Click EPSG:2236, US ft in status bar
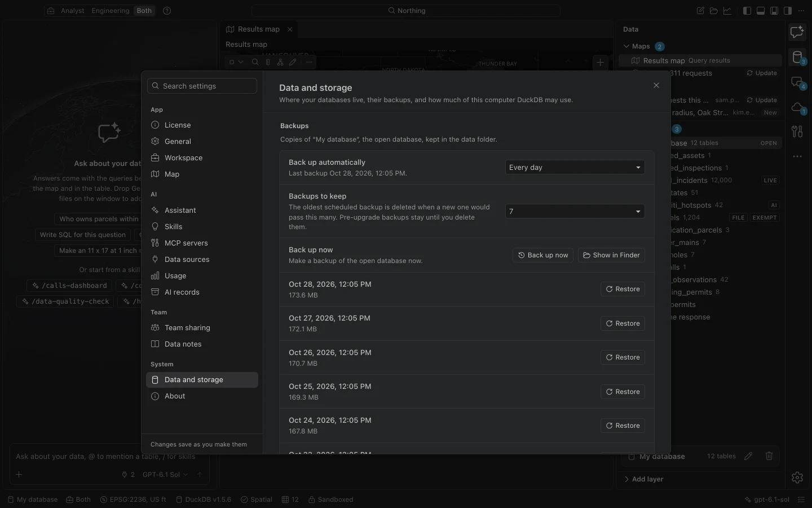812x508 pixels. click(133, 500)
